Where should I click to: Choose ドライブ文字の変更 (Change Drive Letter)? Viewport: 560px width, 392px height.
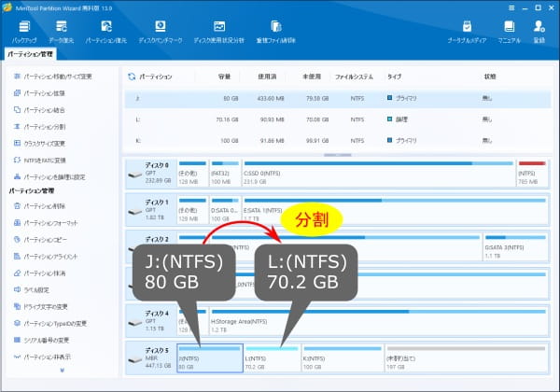click(x=40, y=307)
